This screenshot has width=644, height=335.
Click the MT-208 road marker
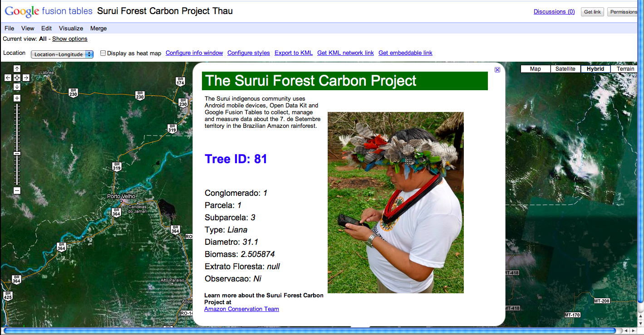click(x=601, y=301)
